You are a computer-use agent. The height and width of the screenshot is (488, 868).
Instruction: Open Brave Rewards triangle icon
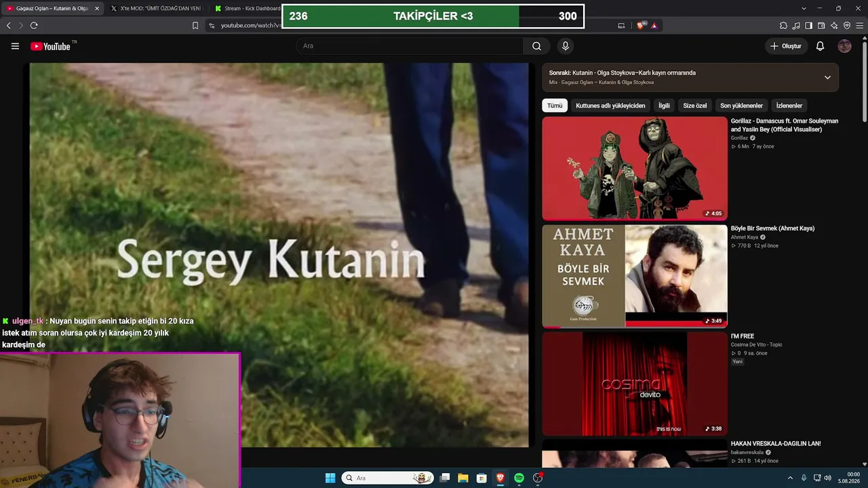[654, 25]
